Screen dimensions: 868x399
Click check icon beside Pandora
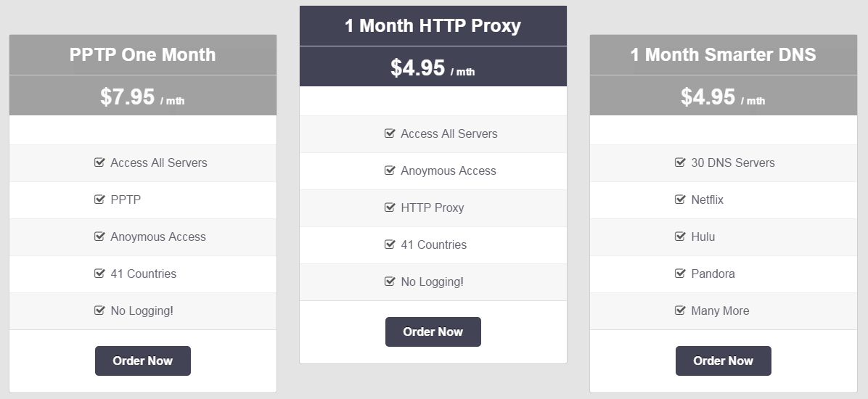[x=680, y=273]
